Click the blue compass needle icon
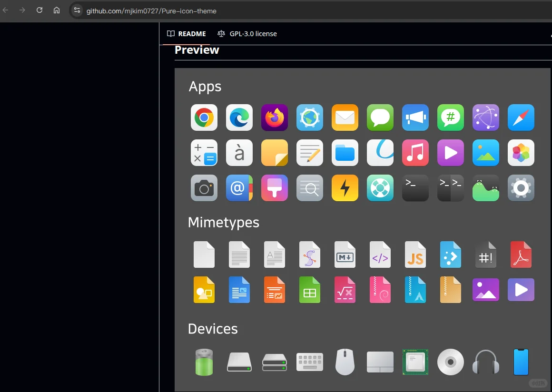Image resolution: width=552 pixels, height=392 pixels. click(x=521, y=118)
